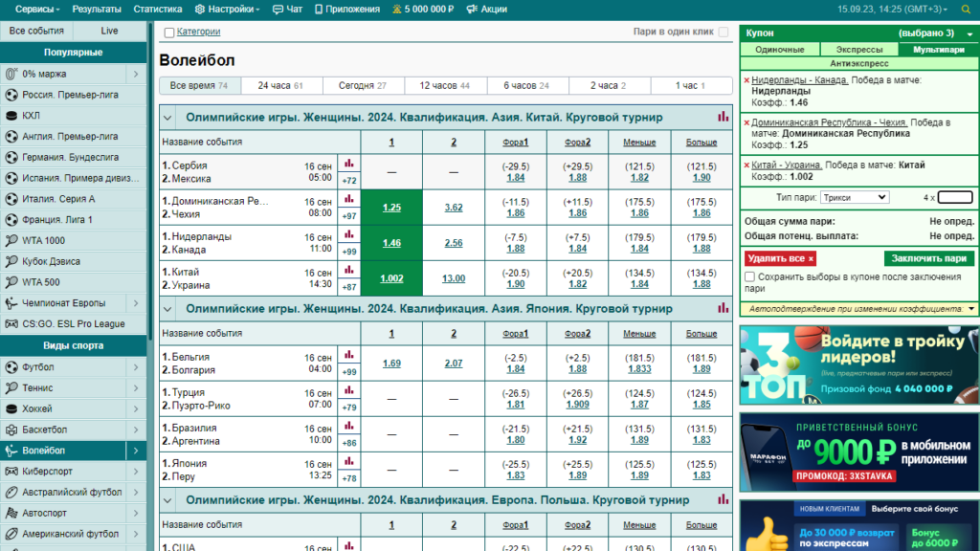Switch to Live tab

[x=109, y=31]
